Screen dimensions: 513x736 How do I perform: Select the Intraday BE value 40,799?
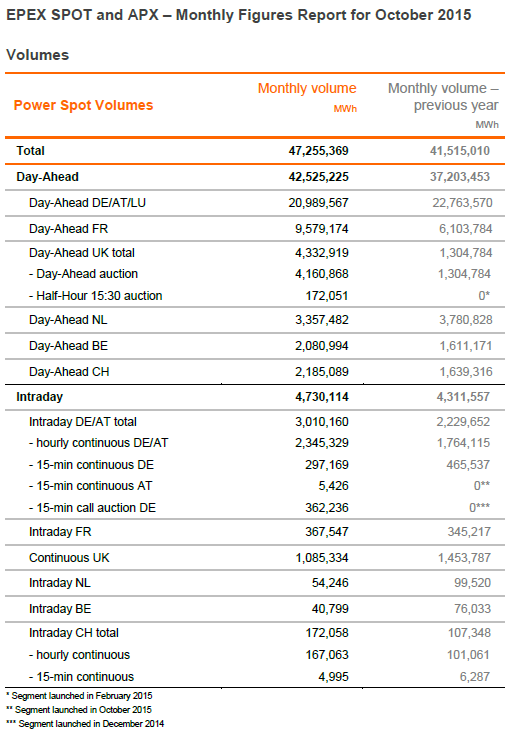330,609
